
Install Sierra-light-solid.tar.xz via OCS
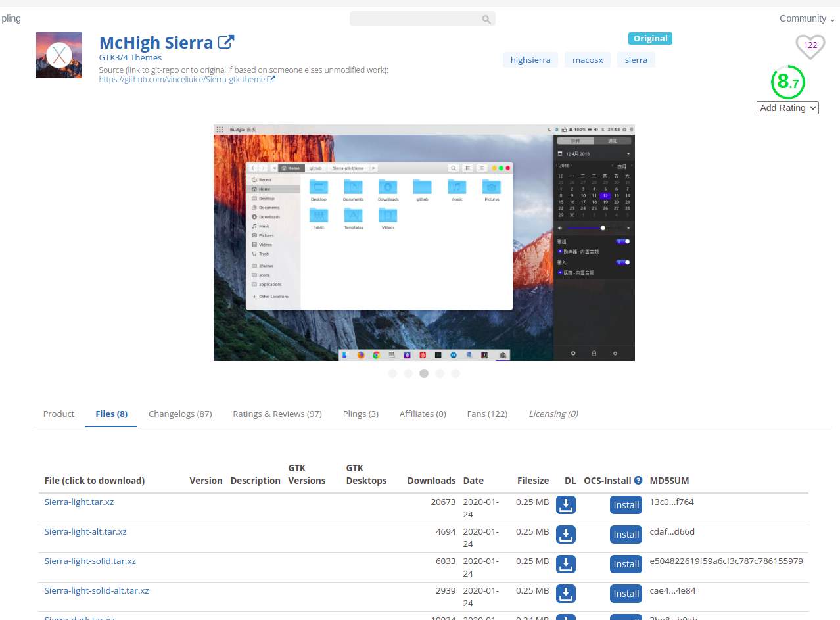626,564
